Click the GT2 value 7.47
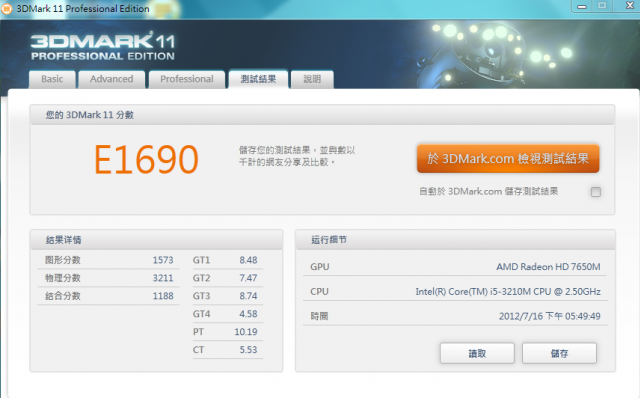This screenshot has height=398, width=640. [248, 278]
